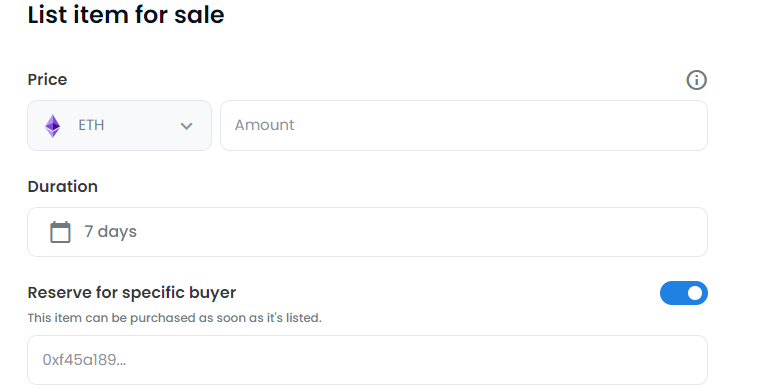The width and height of the screenshot is (757, 388).
Task: Click the "This item can be purchased" description text
Action: tap(174, 318)
